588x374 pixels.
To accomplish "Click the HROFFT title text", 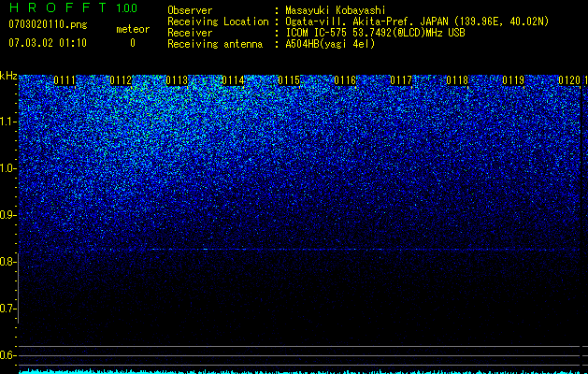I will 58,7.
